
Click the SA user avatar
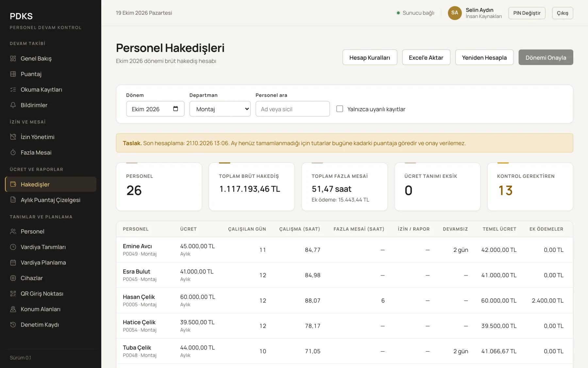(455, 13)
